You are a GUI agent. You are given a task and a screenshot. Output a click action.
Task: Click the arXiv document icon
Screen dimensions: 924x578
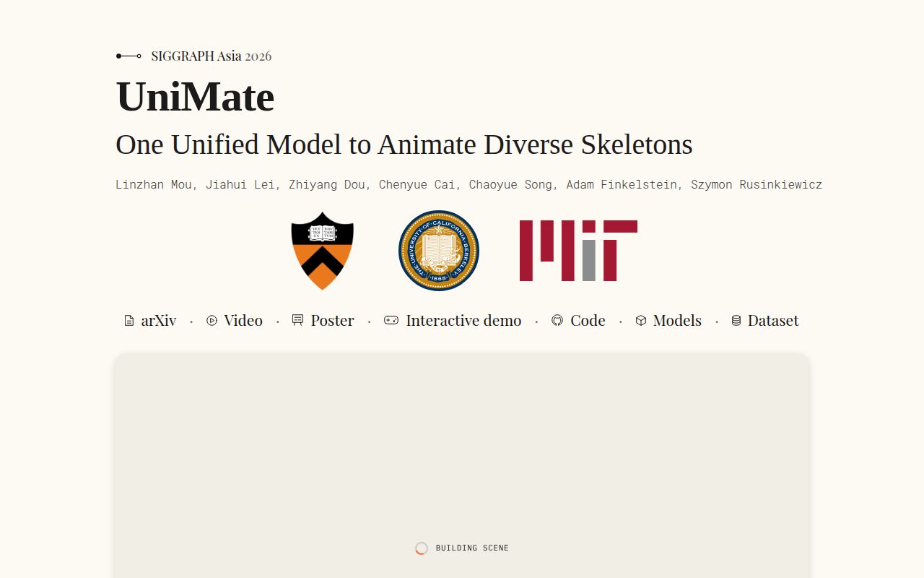click(129, 321)
